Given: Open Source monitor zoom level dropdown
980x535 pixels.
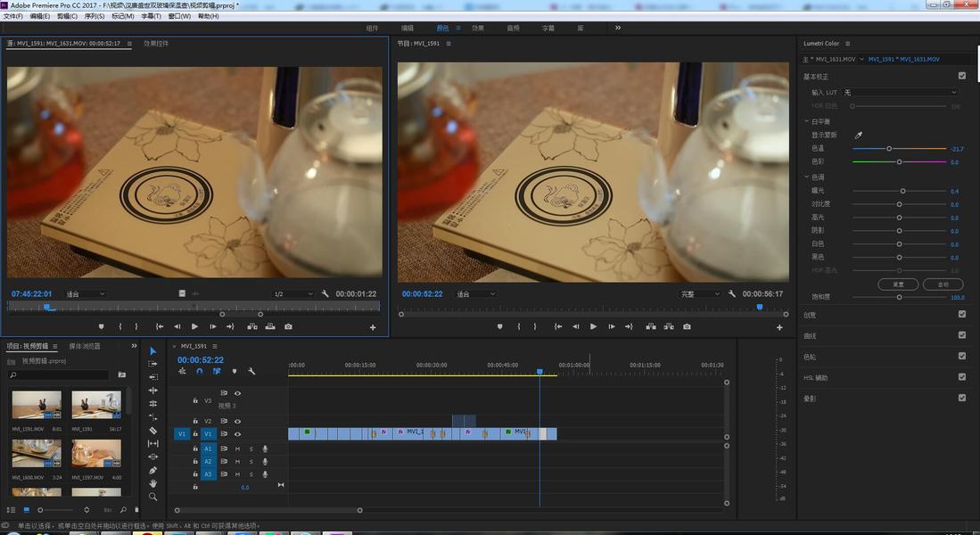Looking at the screenshot, I should [x=86, y=293].
